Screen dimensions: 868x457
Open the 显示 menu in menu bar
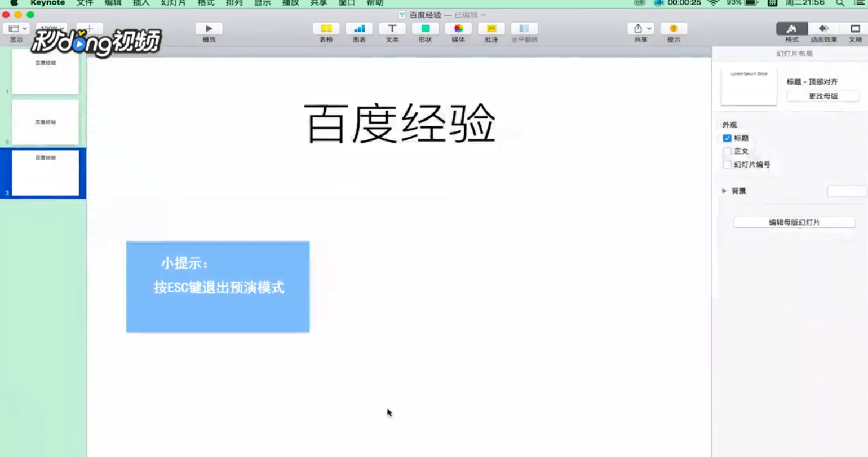(x=262, y=3)
